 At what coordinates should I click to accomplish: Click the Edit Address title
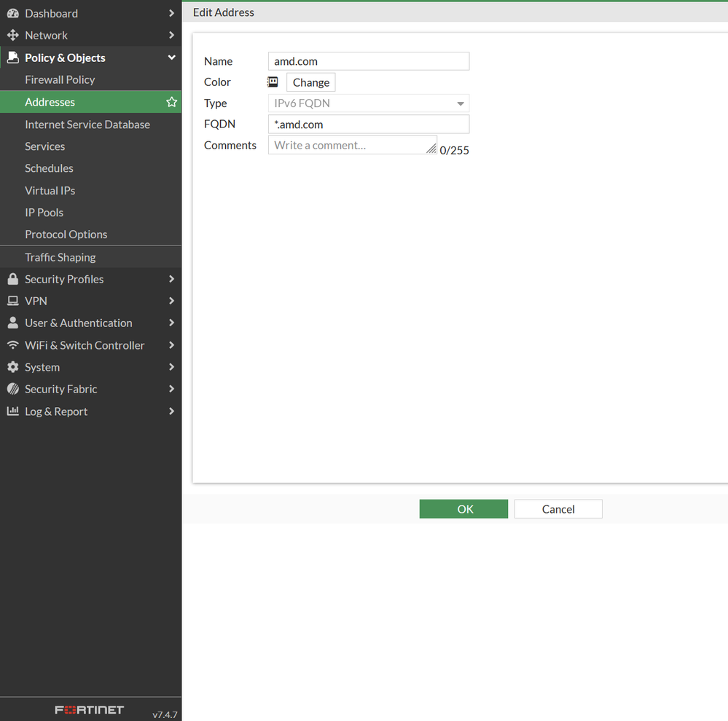[223, 12]
